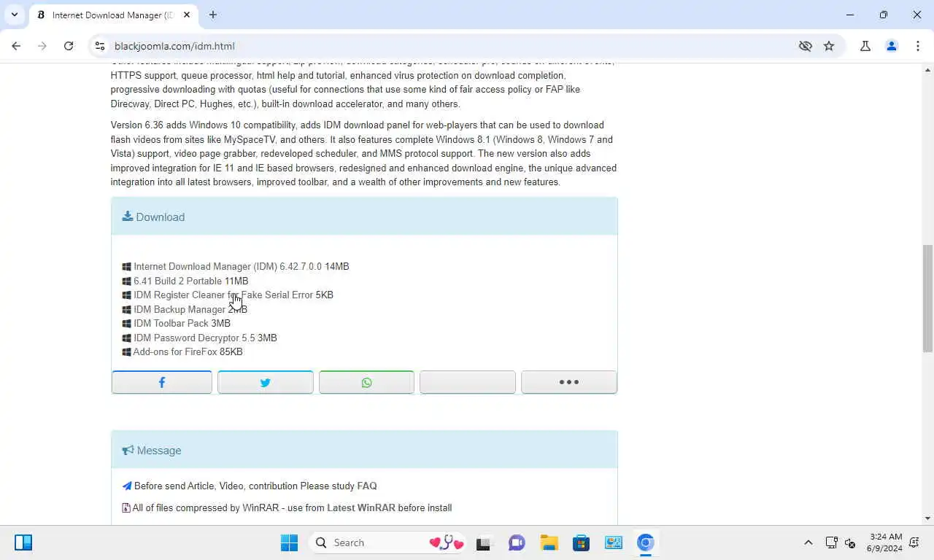This screenshot has height=560, width=934.
Task: Open the network tray icon
Action: click(x=831, y=542)
